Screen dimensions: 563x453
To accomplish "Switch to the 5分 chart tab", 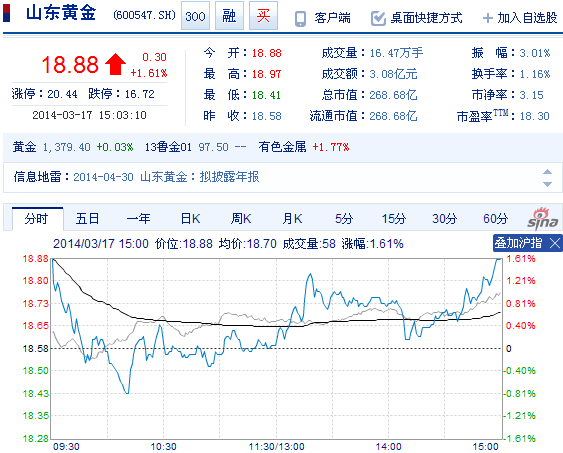I will (344, 219).
